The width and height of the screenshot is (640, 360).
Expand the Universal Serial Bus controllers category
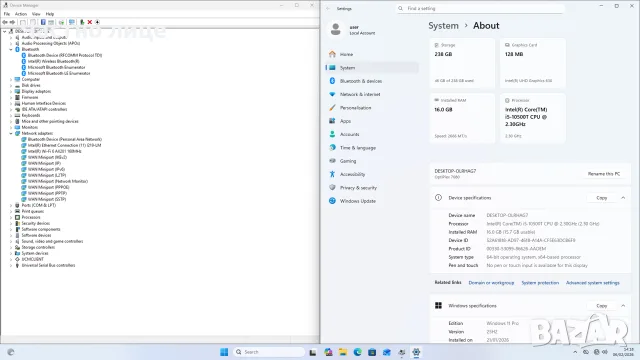(x=11, y=265)
